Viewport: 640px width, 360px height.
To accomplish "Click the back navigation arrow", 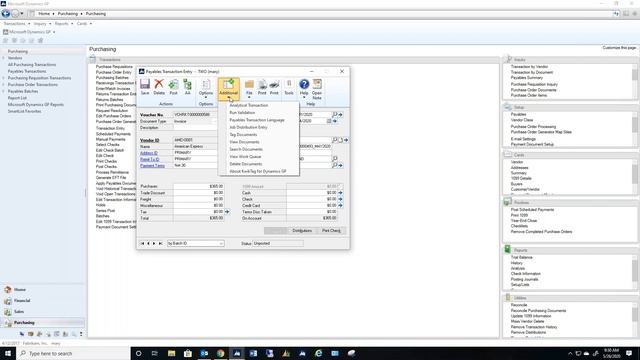I will (6, 13).
